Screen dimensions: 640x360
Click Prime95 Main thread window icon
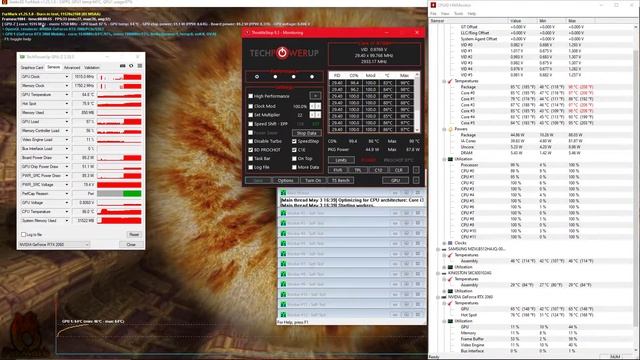[283, 193]
